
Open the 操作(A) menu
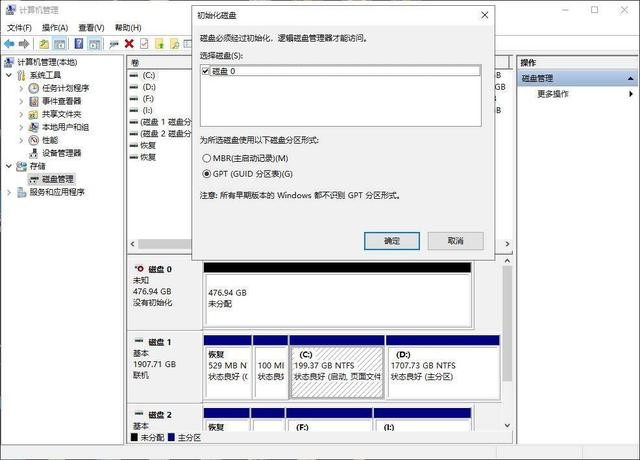point(55,28)
